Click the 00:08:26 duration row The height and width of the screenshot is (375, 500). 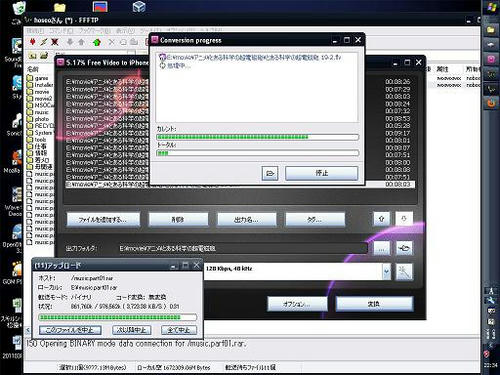pos(398,82)
